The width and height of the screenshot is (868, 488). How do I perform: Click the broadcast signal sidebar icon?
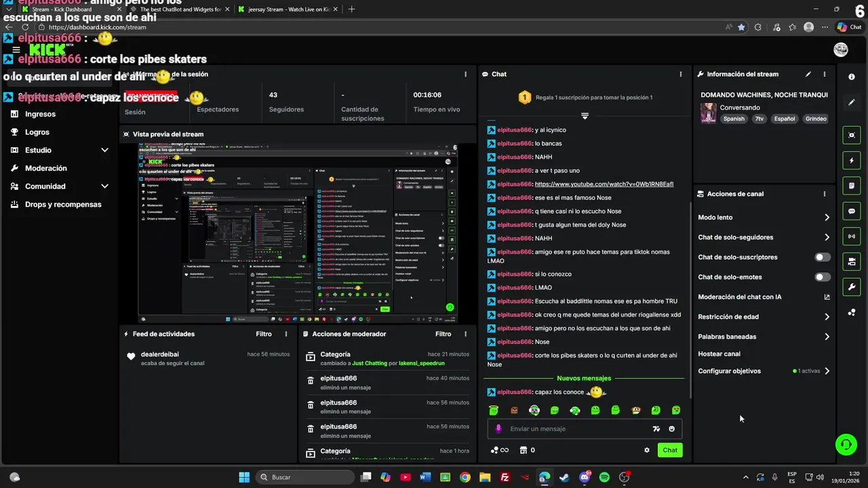[x=852, y=236]
